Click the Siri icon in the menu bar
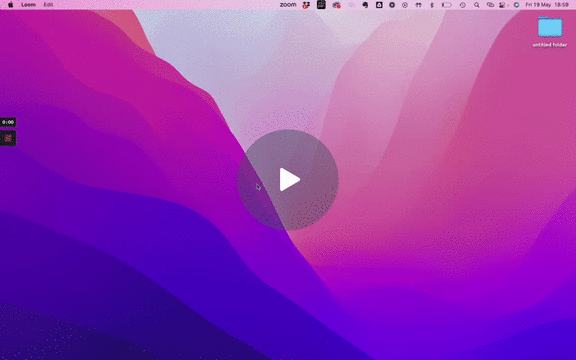 tap(516, 5)
